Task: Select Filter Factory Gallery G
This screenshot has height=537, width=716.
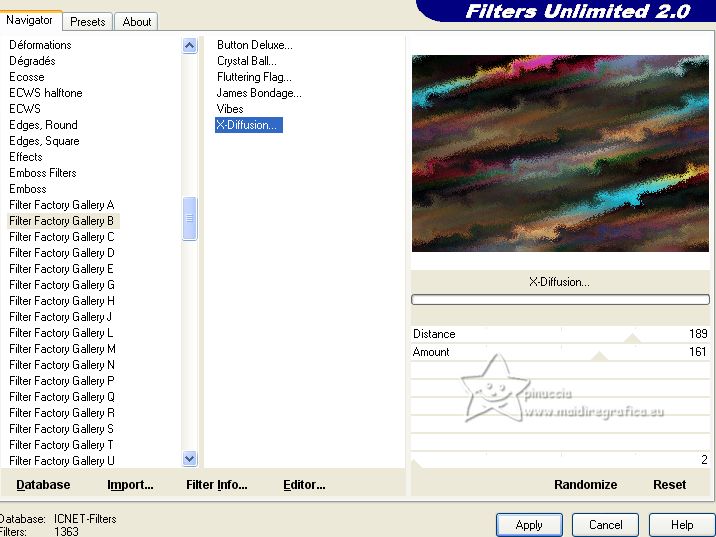Action: [62, 284]
